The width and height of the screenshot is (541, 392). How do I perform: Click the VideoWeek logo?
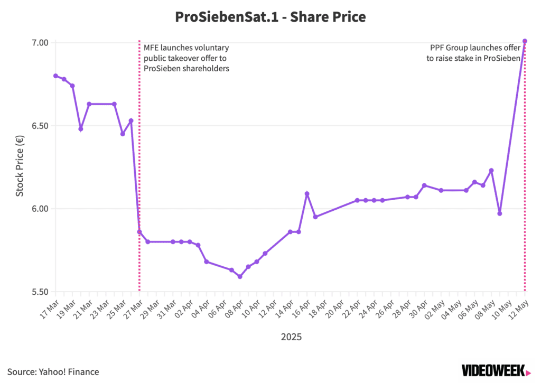click(x=496, y=371)
